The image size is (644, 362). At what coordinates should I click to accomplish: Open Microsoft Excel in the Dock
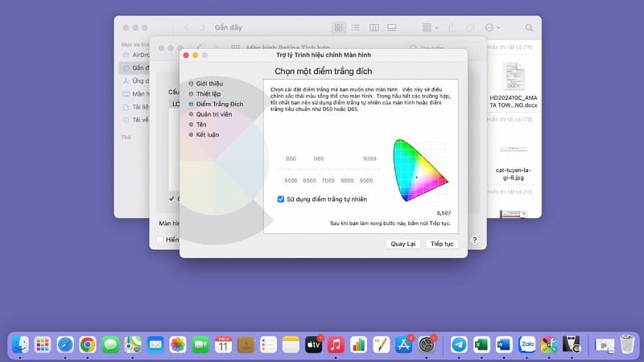(481, 344)
